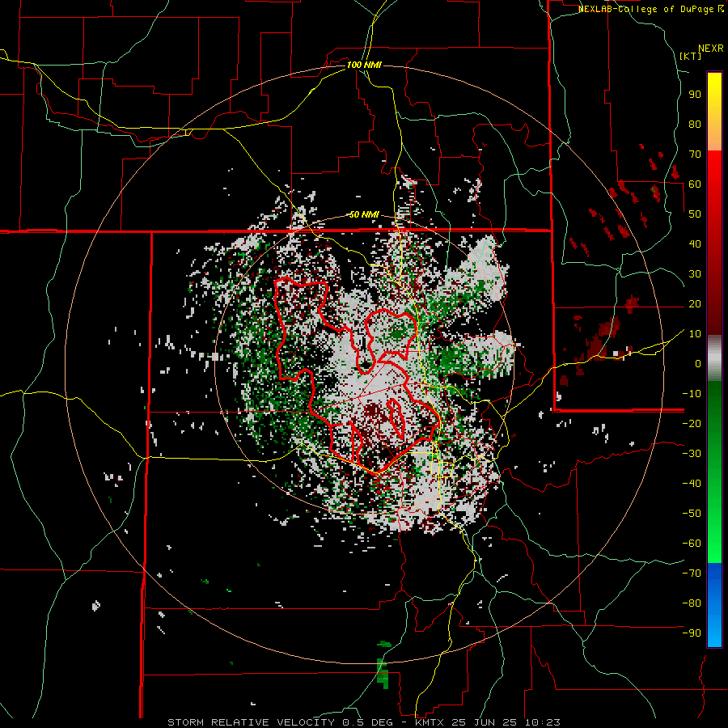This screenshot has width=728, height=728.
Task: Click the "-60" value on velocity scale
Action: tap(692, 544)
